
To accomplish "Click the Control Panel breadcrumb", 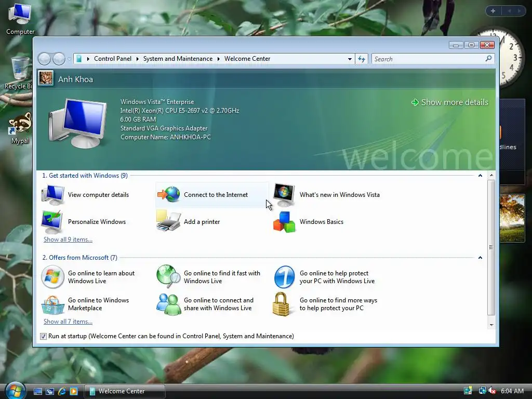I will point(113,59).
